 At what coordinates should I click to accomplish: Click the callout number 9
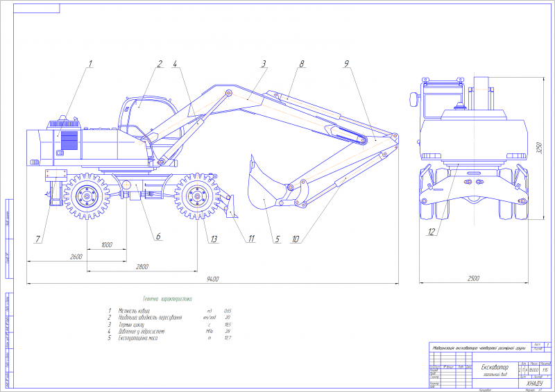346,64
